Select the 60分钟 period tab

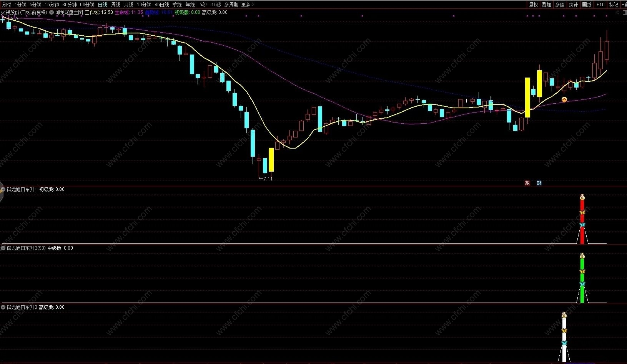[x=87, y=5]
